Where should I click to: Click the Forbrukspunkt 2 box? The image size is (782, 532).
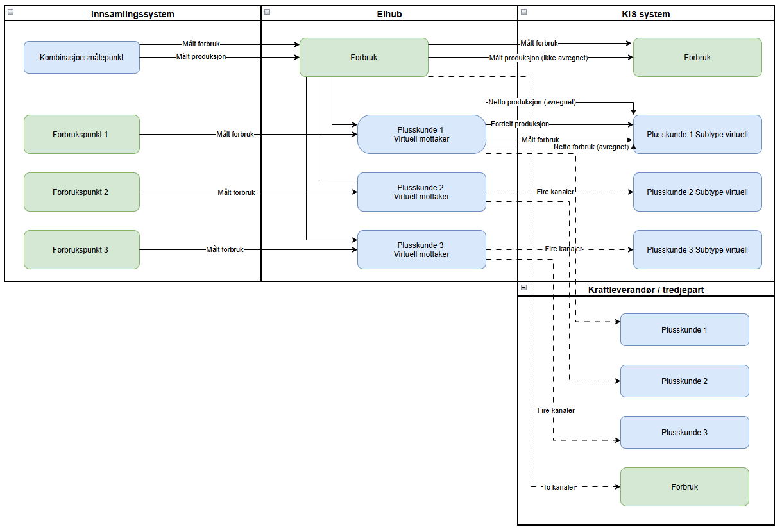[x=81, y=192]
